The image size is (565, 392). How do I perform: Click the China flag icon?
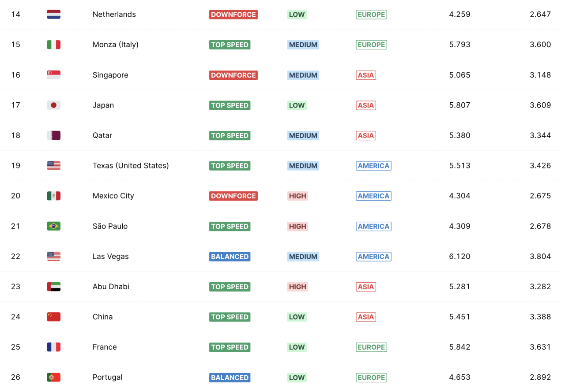point(53,317)
